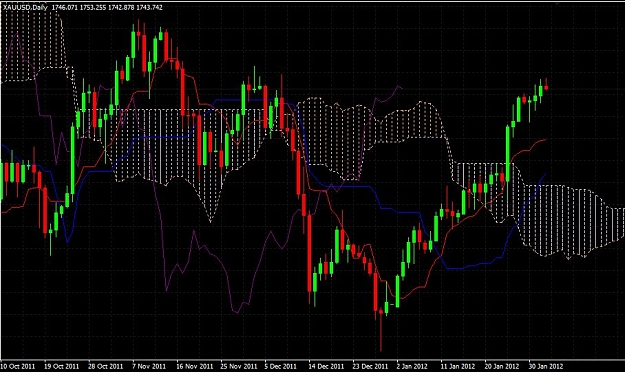
Task: Click the low price value 1742.878
Action: 121,7
